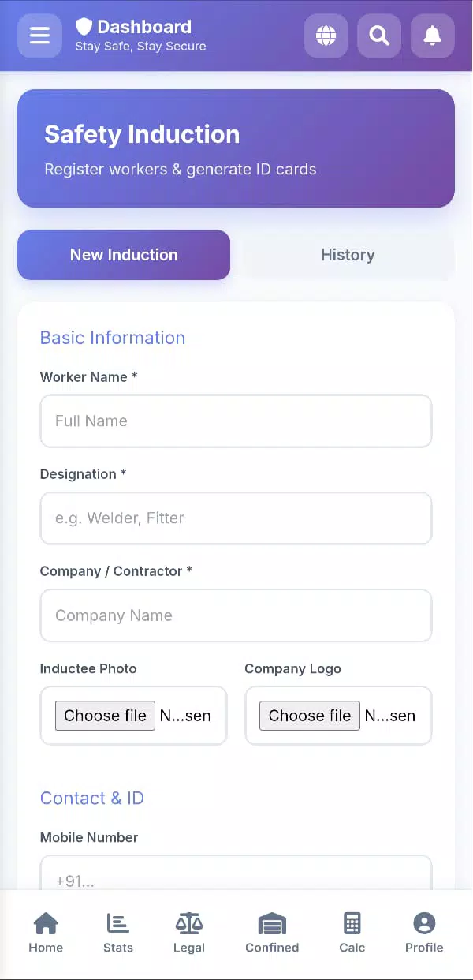Click the Company Name input field

click(236, 615)
